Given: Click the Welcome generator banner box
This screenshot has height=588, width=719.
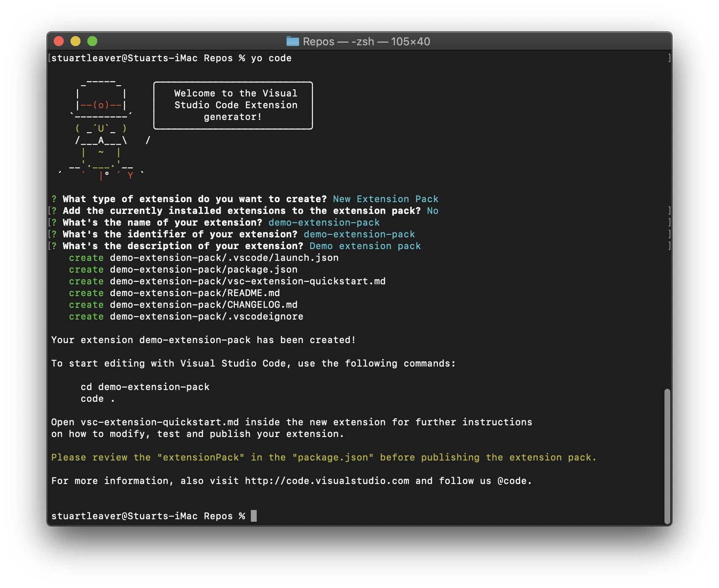Looking at the screenshot, I should 233,105.
